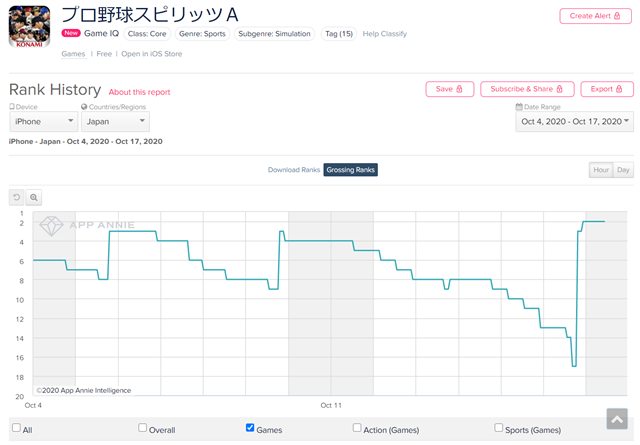Screen dimensions: 640x445
Task: Check the Action (Games) checkbox
Action: pos(357,427)
